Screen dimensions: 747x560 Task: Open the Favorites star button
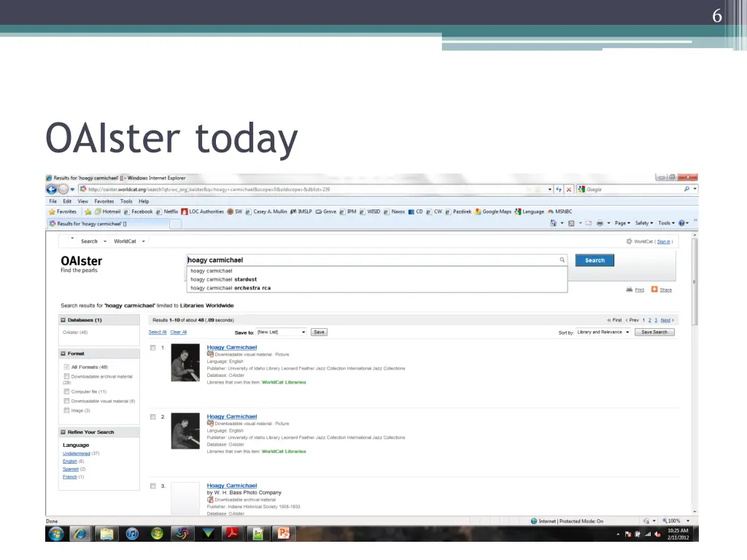point(63,211)
